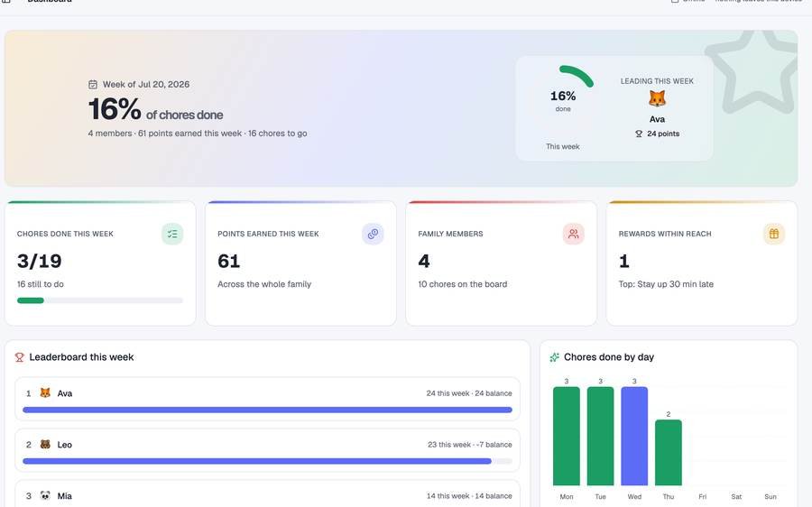
Task: Click the sparkle icon beside Chores done by day
Action: tap(554, 357)
